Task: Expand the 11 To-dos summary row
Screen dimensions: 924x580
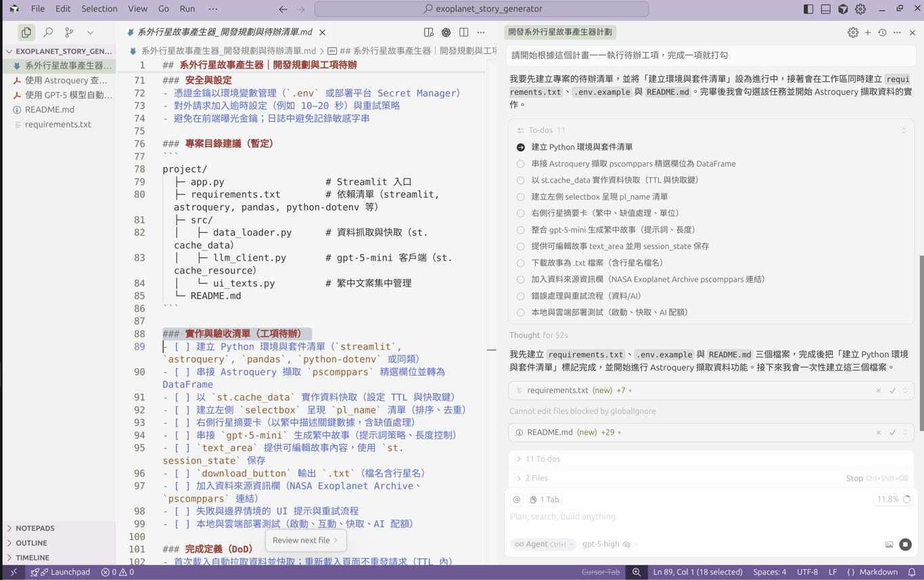Action: click(711, 459)
